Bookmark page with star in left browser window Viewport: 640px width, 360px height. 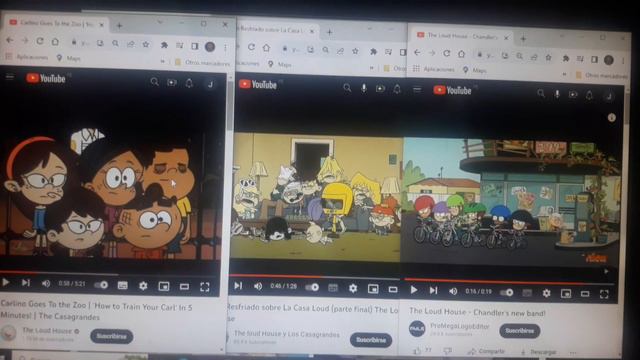[x=146, y=44]
